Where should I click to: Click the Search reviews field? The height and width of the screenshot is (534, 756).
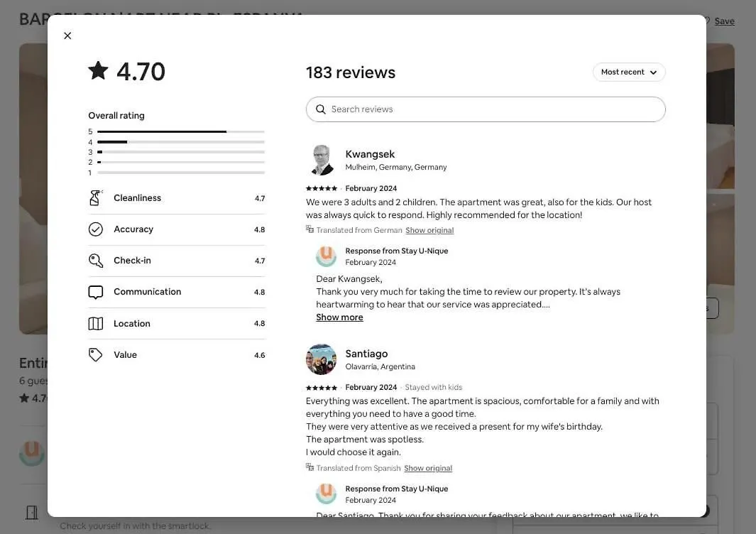pos(486,109)
